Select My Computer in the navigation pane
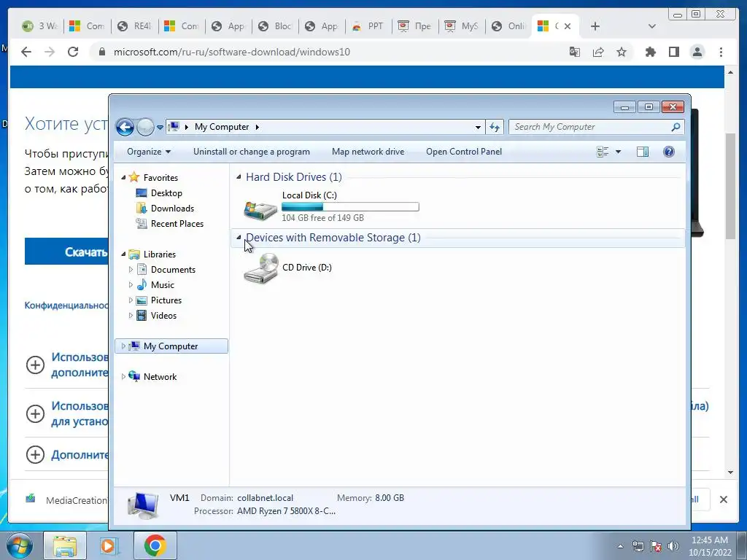The height and width of the screenshot is (560, 747). pos(171,346)
